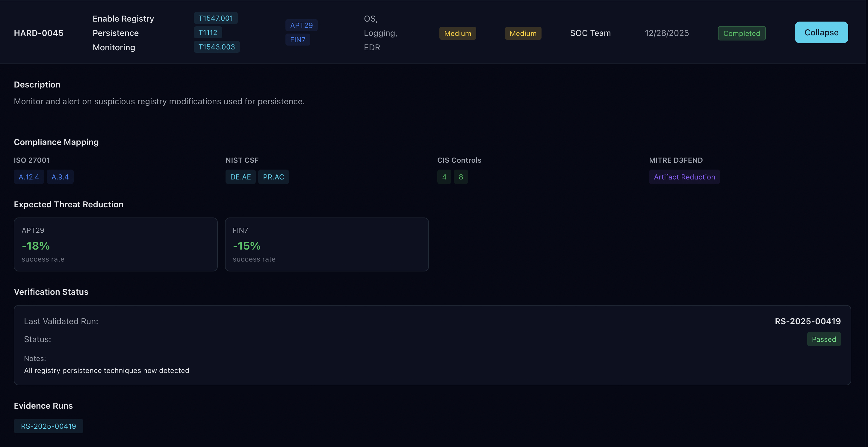Screen dimensions: 868x447
Task: Click the T1543.003 technique badge
Action: [217, 47]
